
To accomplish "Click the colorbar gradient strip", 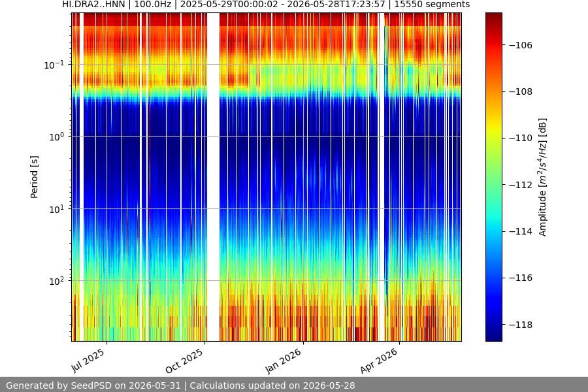I will 493,177.
